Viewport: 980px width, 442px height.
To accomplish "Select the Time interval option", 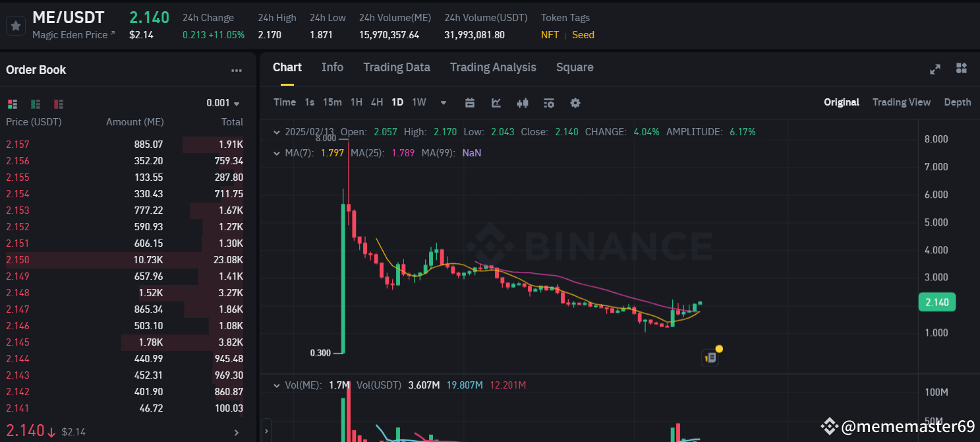I will pos(285,102).
